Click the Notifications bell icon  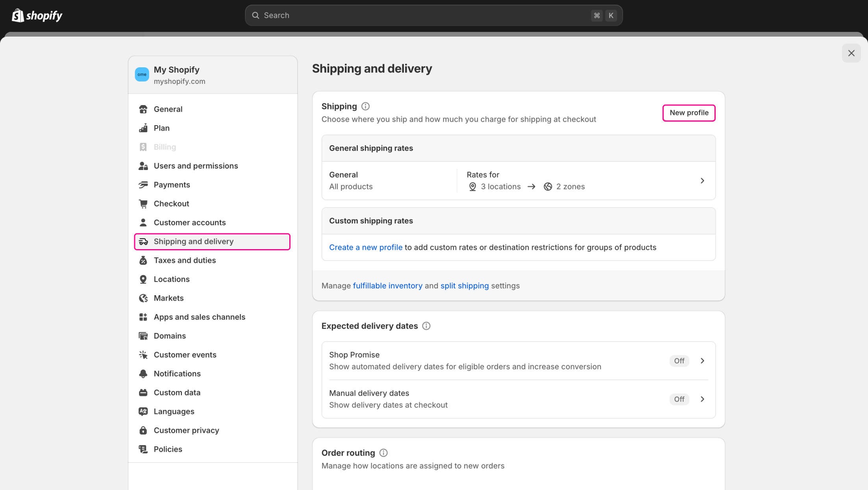tap(143, 374)
